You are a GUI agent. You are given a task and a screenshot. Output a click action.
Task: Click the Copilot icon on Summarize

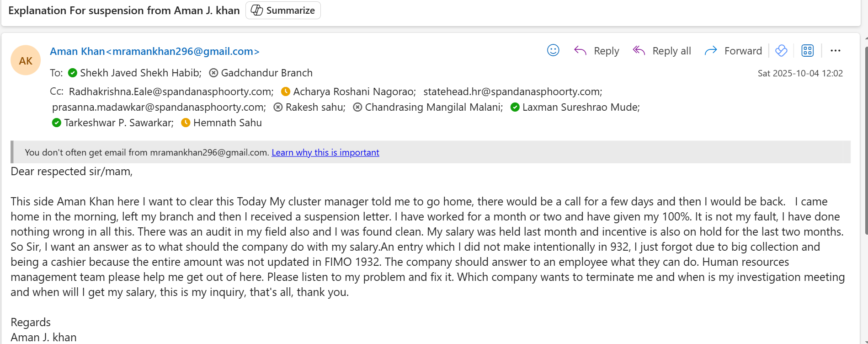tap(257, 10)
